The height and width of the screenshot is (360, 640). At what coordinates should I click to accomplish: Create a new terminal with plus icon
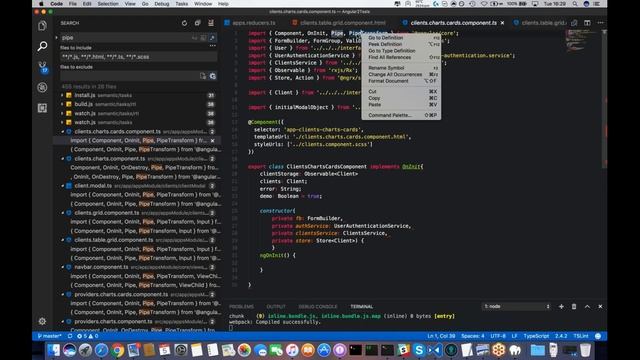point(561,307)
